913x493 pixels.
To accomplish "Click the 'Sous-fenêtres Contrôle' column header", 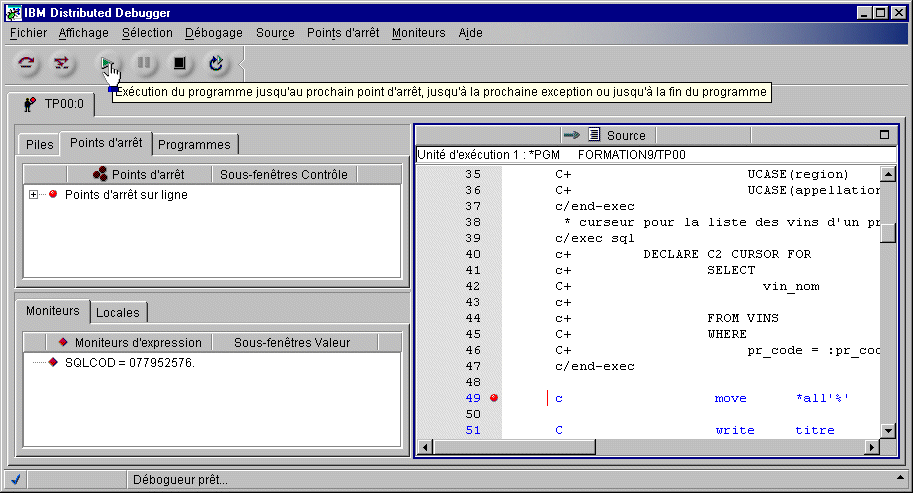I will [284, 174].
